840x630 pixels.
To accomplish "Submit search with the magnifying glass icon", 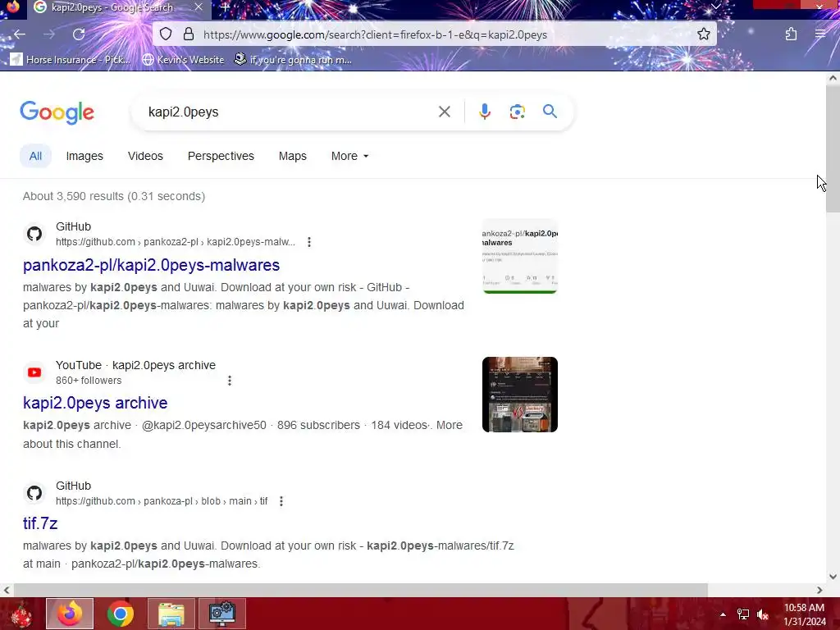I will tap(550, 112).
